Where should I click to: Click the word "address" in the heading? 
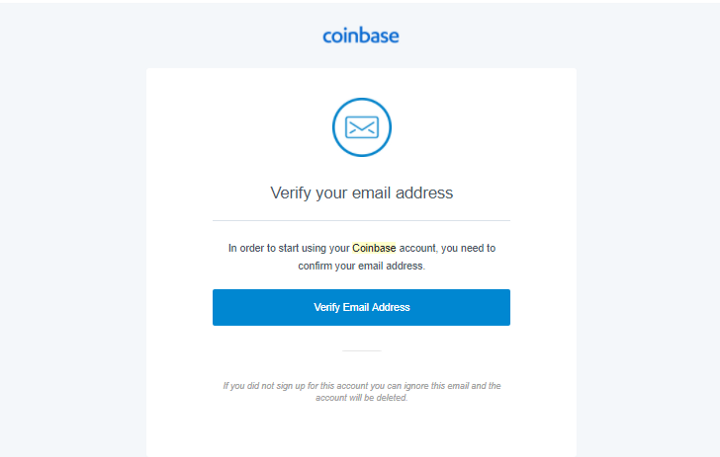[x=424, y=193]
